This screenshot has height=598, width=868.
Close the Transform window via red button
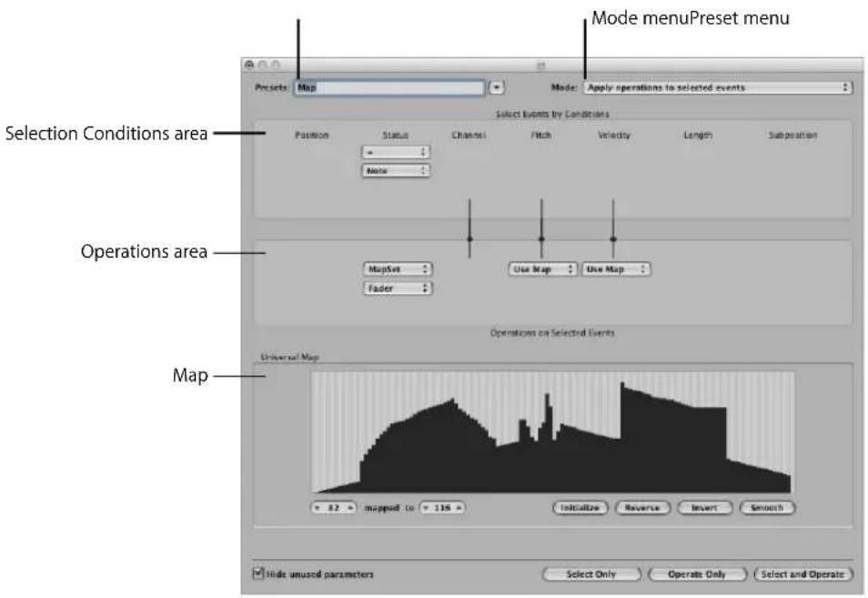tap(249, 66)
